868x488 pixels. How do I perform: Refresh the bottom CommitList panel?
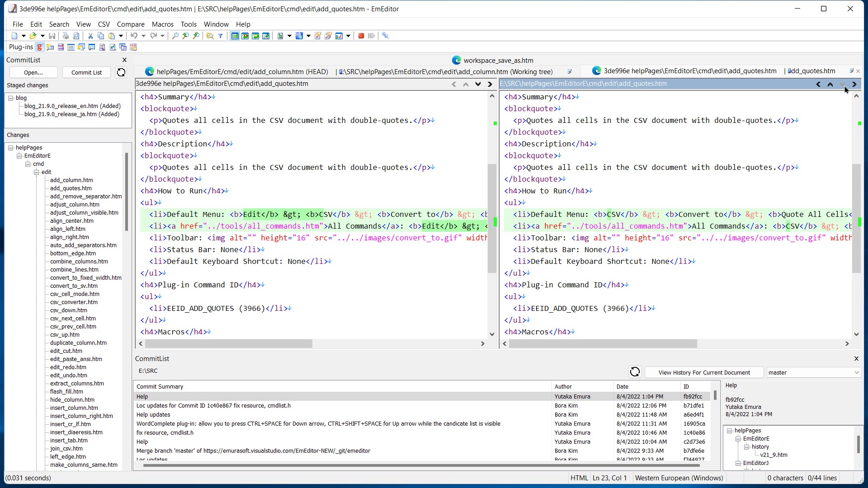(x=635, y=372)
